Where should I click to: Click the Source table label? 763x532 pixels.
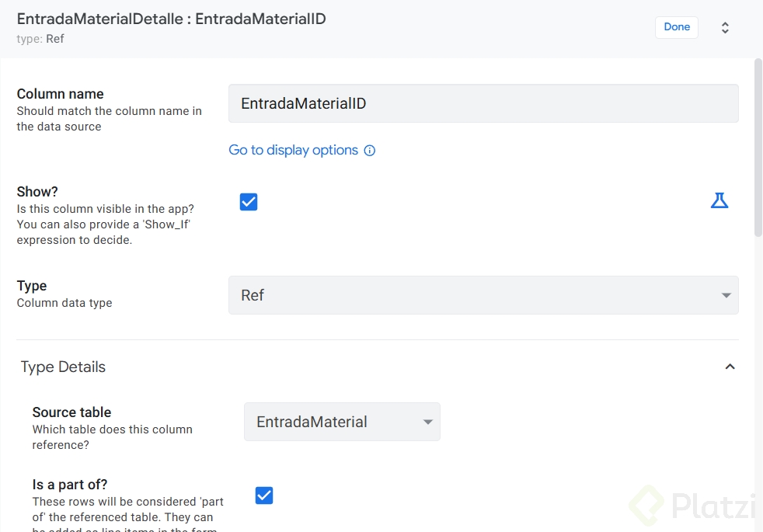point(71,412)
